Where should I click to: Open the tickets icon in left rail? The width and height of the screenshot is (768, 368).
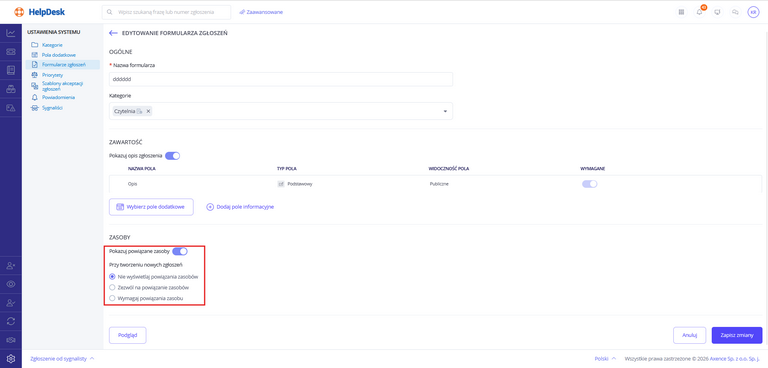pyautogui.click(x=11, y=51)
